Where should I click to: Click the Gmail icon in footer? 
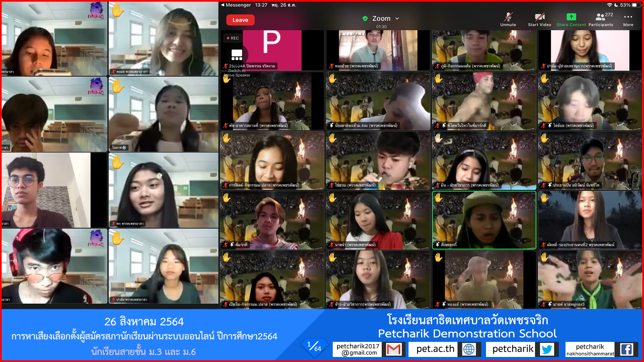[x=393, y=349]
